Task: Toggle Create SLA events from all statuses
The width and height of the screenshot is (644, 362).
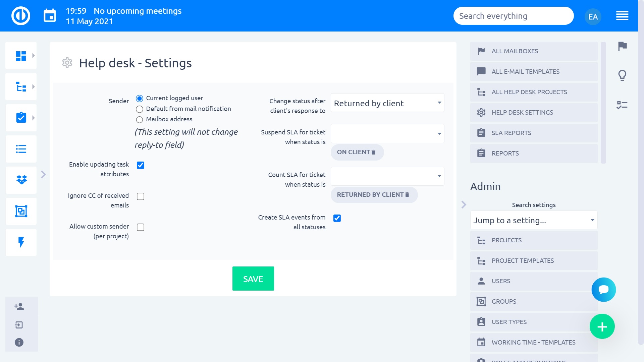Action: point(337,218)
